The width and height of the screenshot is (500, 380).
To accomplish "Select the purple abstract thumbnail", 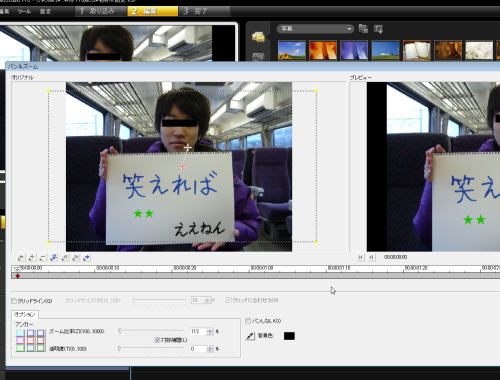I will pos(354,50).
